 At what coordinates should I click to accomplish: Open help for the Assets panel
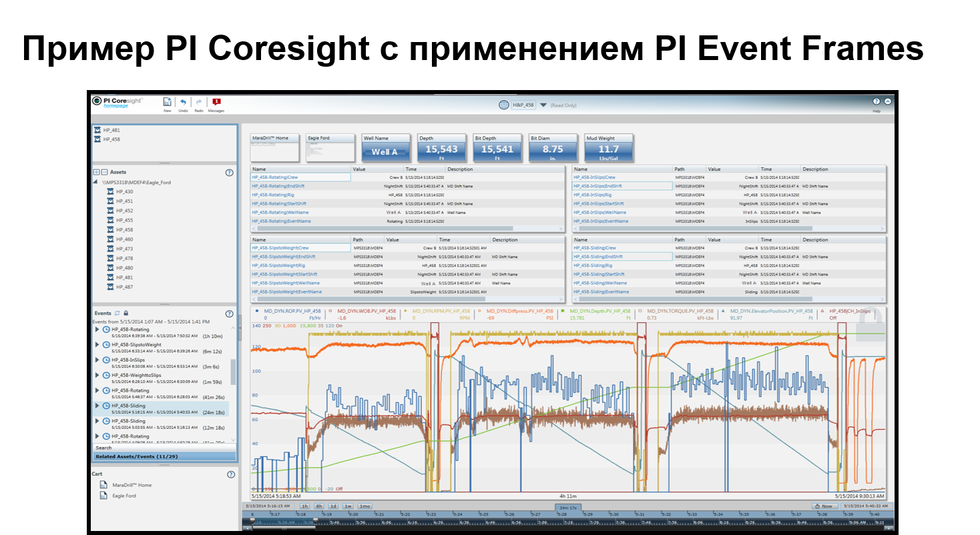coord(230,172)
